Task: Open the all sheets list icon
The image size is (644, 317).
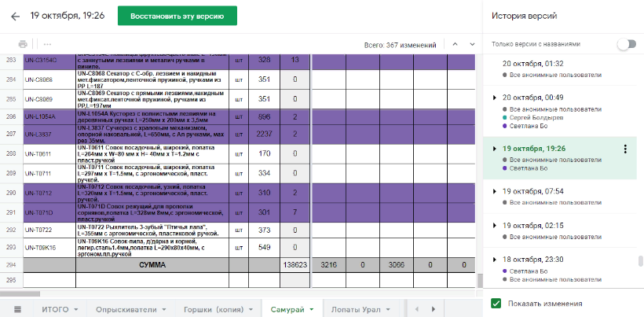Action: click(x=18, y=308)
